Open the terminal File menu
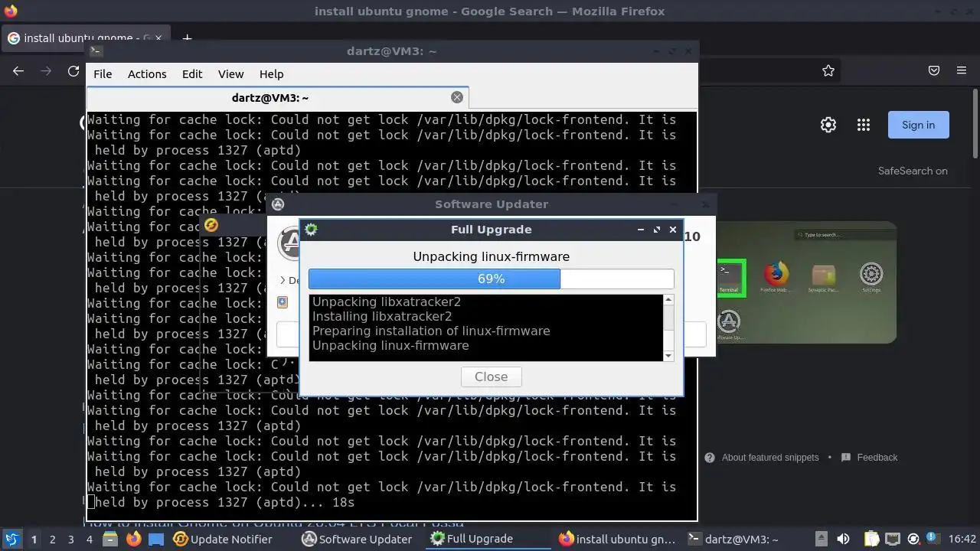This screenshot has height=551, width=980. coord(103,74)
